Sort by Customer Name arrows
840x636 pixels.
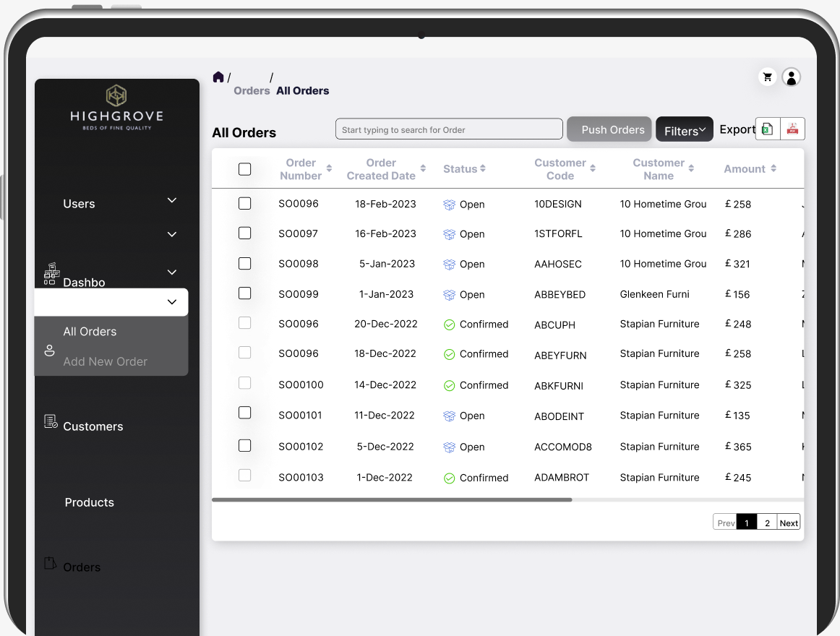pos(691,168)
